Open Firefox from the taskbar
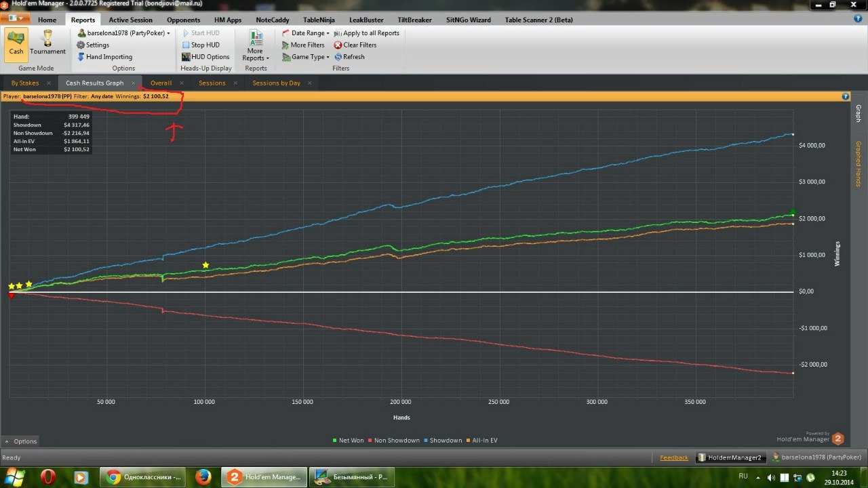This screenshot has width=868, height=488. pyautogui.click(x=203, y=477)
